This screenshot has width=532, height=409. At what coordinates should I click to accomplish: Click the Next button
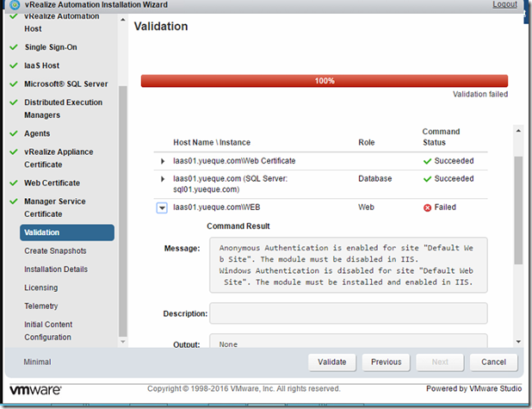click(440, 363)
